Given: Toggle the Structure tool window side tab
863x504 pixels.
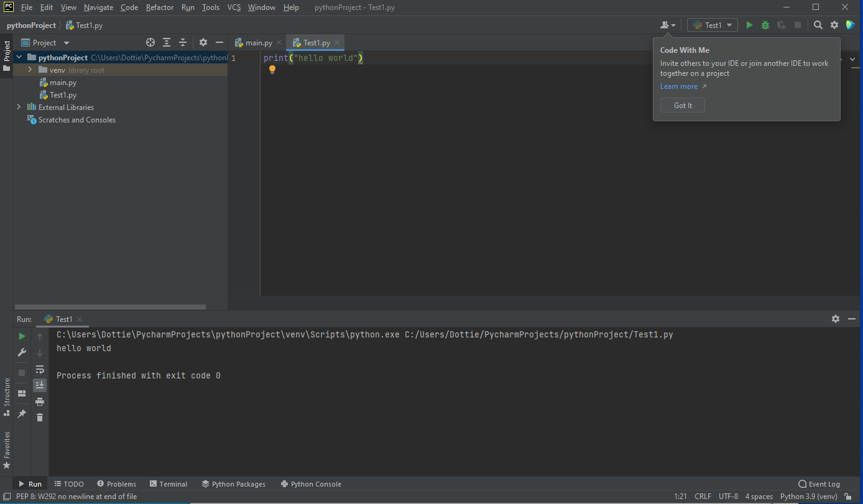Looking at the screenshot, I should tap(6, 396).
